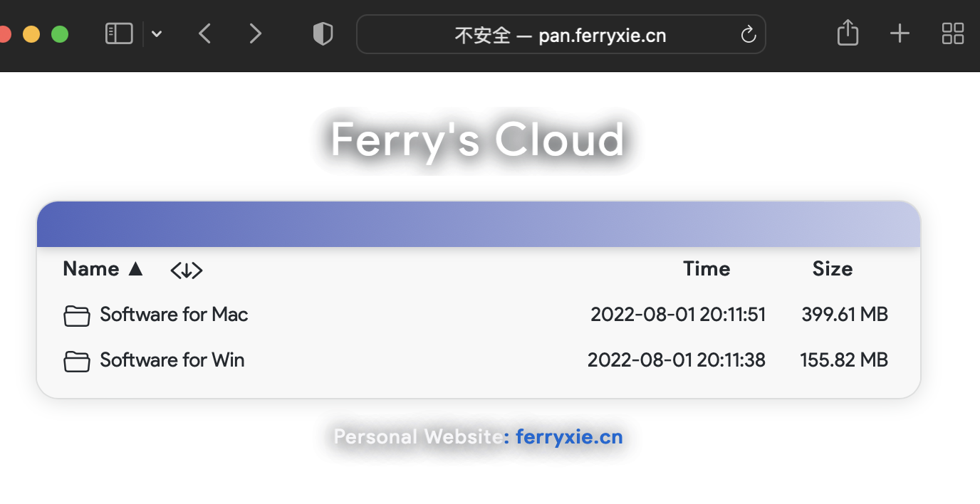Click the Software for Mac folder icon
This screenshot has height=504, width=980.
[x=77, y=315]
